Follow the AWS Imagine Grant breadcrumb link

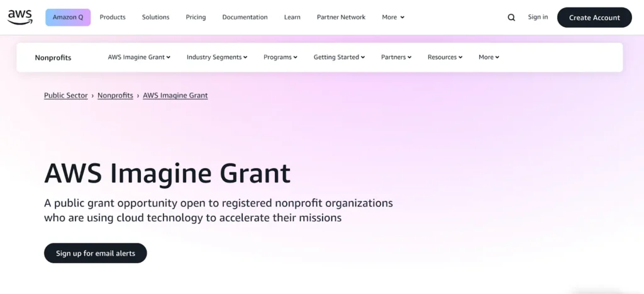(175, 96)
